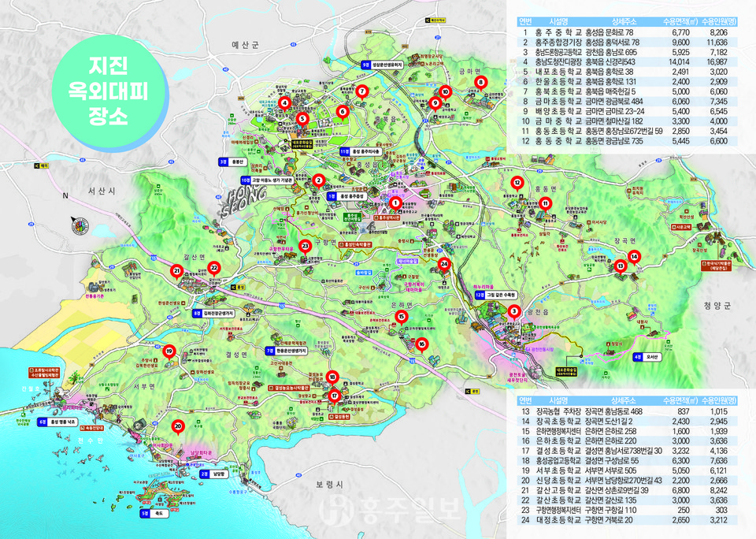Click the 4경 오서산 label
756x539 pixels.
(647, 355)
